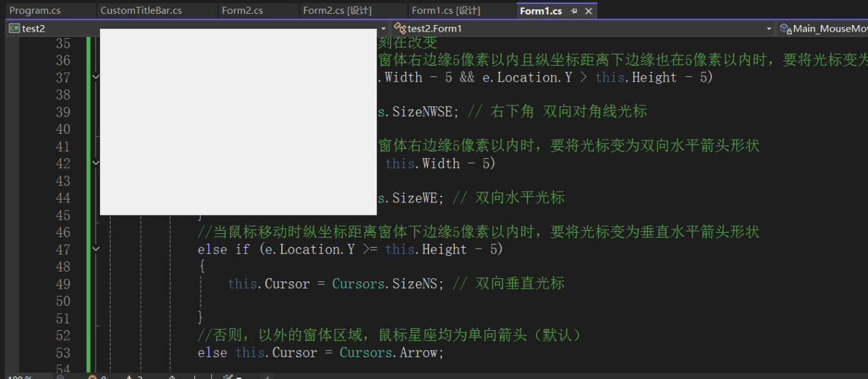Image resolution: width=868 pixels, height=379 pixels.
Task: Open the test2.Form1 type dropdown arrow
Action: [x=769, y=28]
